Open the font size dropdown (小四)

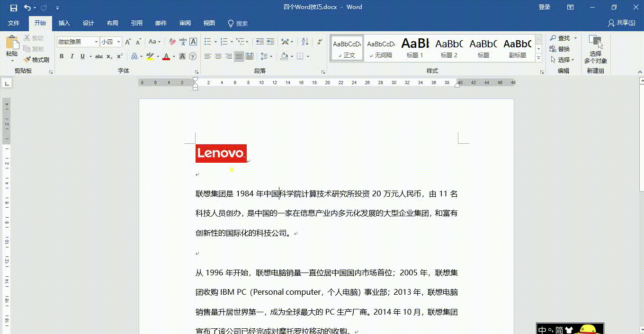118,42
